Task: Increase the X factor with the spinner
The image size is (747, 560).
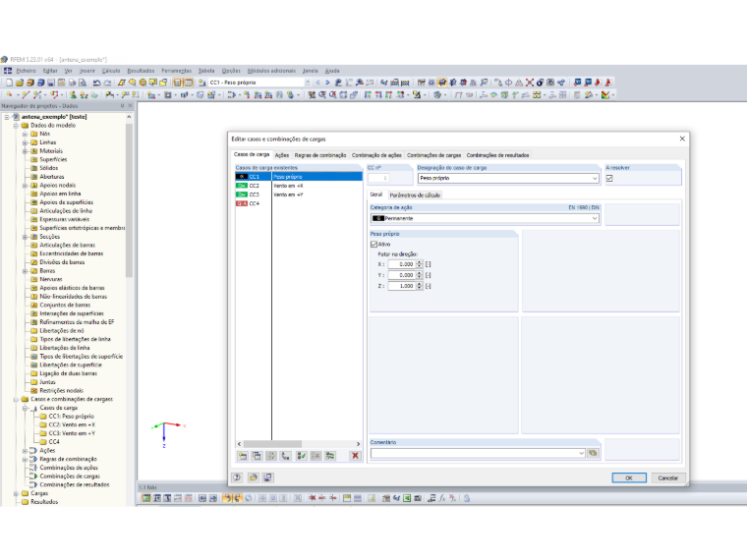Action: point(420,262)
